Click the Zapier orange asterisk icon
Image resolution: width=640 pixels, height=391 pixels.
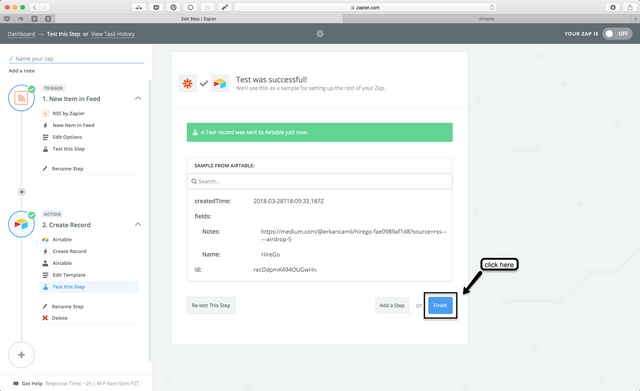click(x=187, y=84)
